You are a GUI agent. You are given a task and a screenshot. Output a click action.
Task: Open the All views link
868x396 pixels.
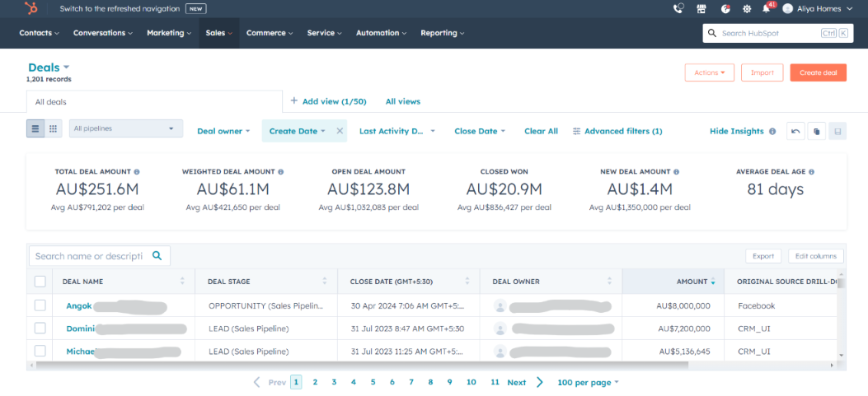[403, 101]
